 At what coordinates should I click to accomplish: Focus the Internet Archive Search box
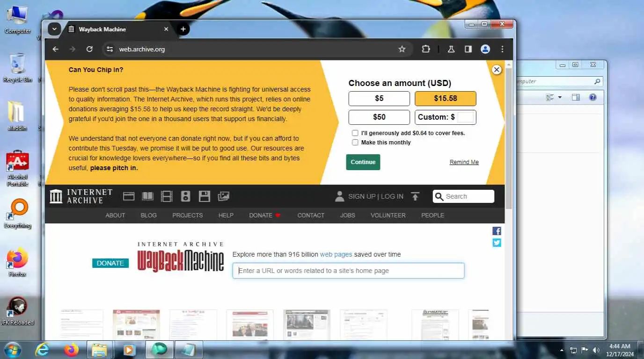click(x=463, y=196)
